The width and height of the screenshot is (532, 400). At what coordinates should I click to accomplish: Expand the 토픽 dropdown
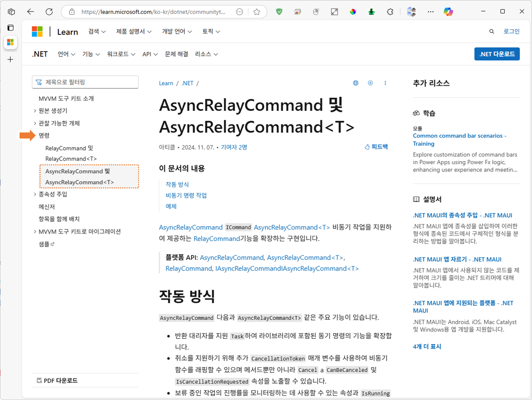(x=211, y=32)
